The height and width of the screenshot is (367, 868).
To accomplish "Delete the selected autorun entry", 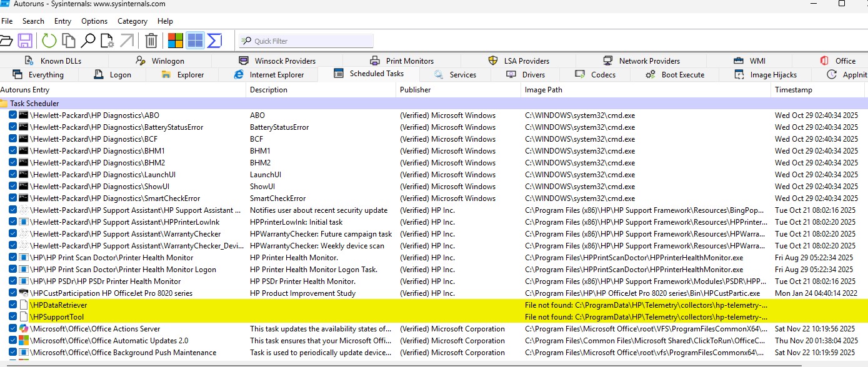I will 150,40.
